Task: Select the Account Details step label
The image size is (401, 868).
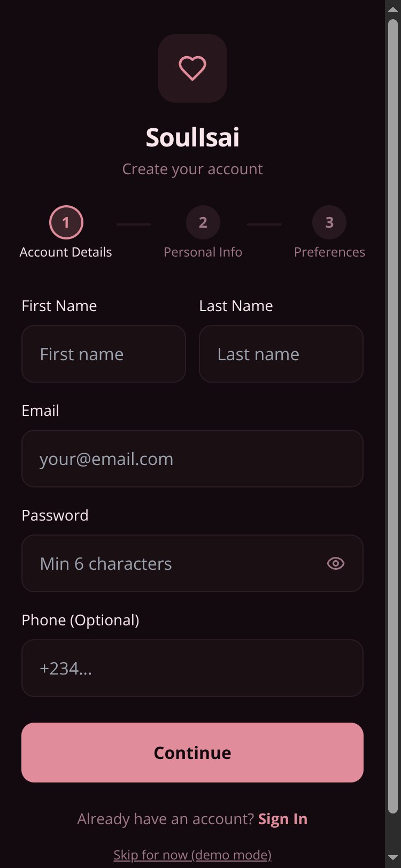Action: 66,252
